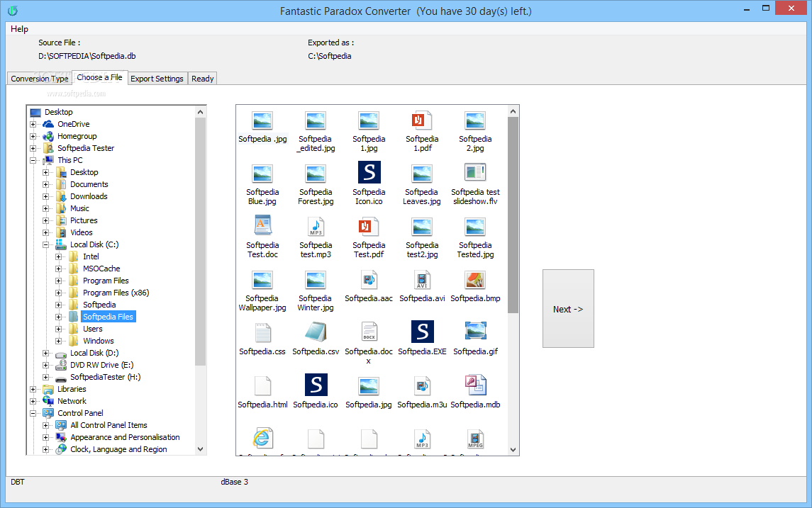812x508 pixels.
Task: Select the Softpedia Files folder in tree
Action: 109,317
